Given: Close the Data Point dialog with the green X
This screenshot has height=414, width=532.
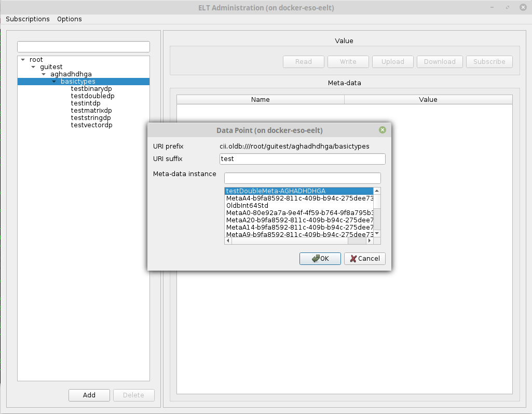Looking at the screenshot, I should coord(383,130).
